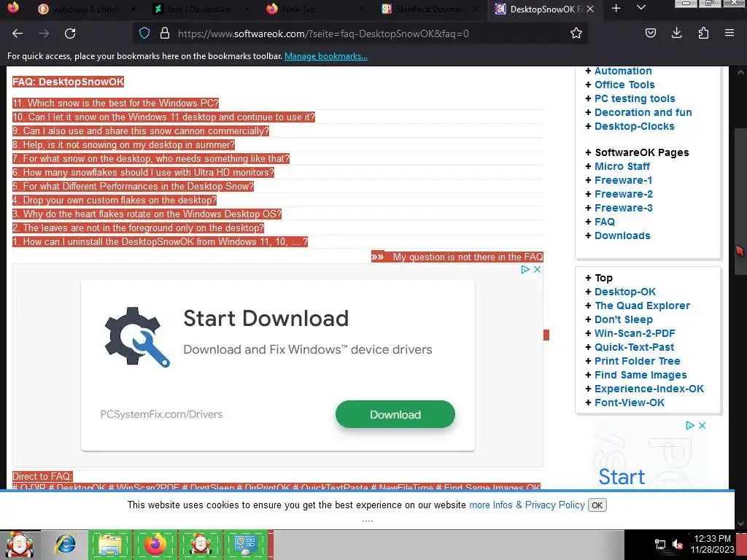The width and height of the screenshot is (747, 560).
Task: Open Office Tools category
Action: coord(624,85)
